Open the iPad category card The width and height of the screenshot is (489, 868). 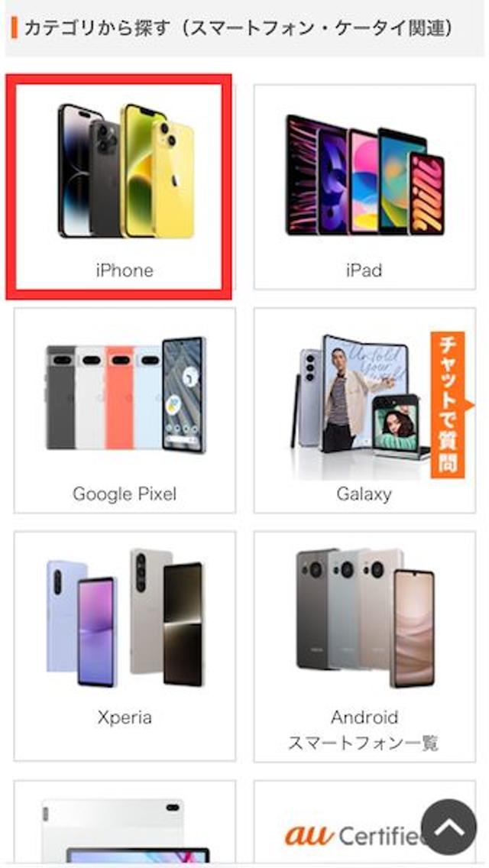[364, 186]
